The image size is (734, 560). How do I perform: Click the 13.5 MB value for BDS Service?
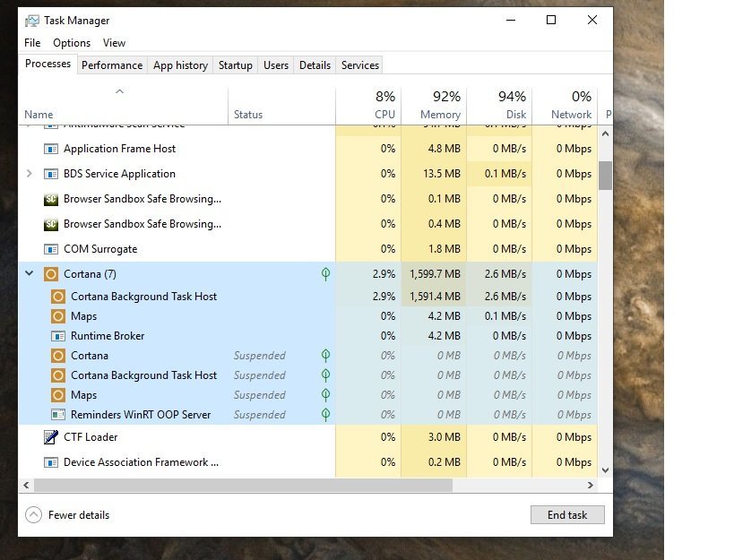pos(442,174)
